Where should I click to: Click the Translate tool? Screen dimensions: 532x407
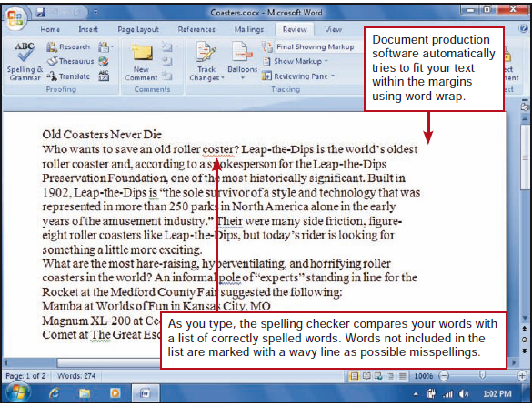(x=68, y=76)
